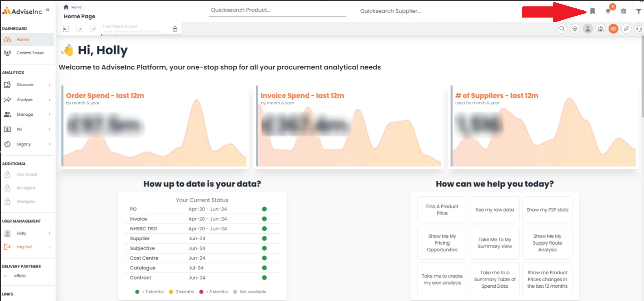Toggle the orange eye visibility button
The height and width of the screenshot is (301, 644).
tap(614, 29)
